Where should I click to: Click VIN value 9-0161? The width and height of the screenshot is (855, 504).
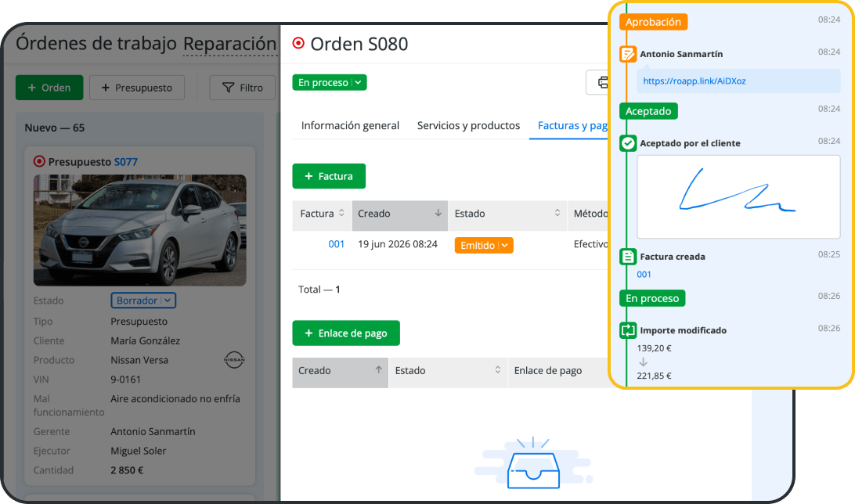coord(125,380)
